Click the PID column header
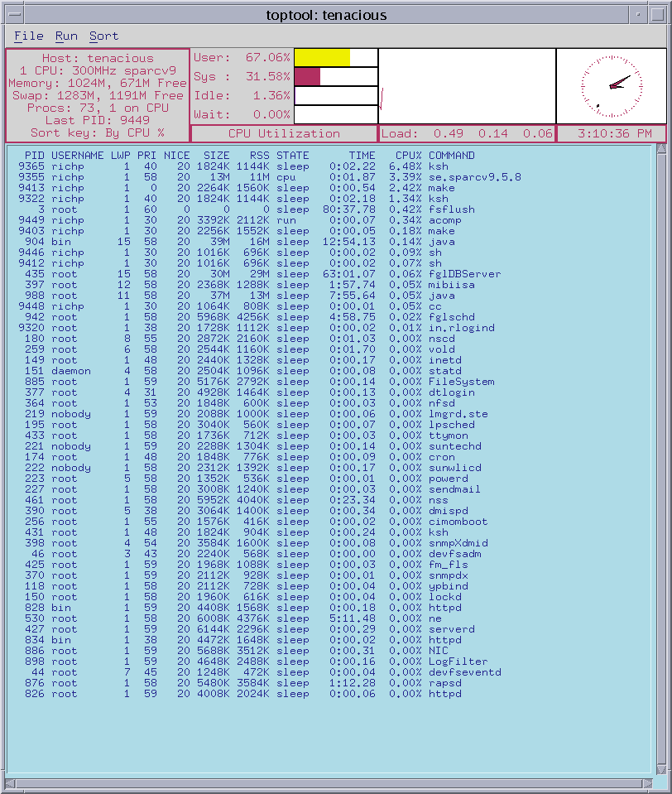This screenshot has height=794, width=672. (35, 156)
